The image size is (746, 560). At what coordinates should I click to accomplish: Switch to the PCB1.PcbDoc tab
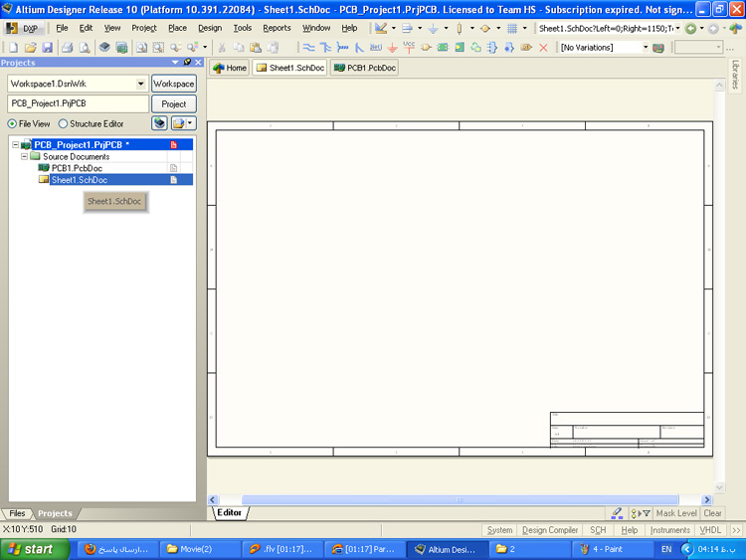(x=364, y=69)
